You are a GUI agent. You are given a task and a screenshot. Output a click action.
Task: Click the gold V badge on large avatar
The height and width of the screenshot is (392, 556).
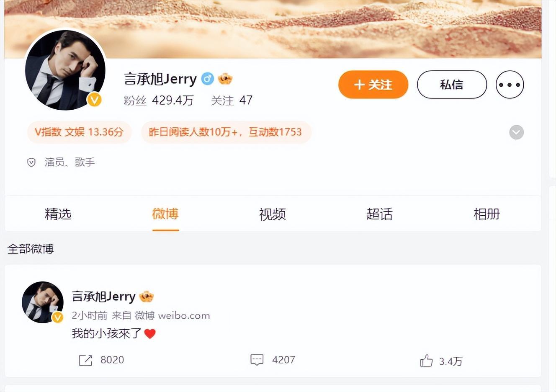pyautogui.click(x=94, y=100)
